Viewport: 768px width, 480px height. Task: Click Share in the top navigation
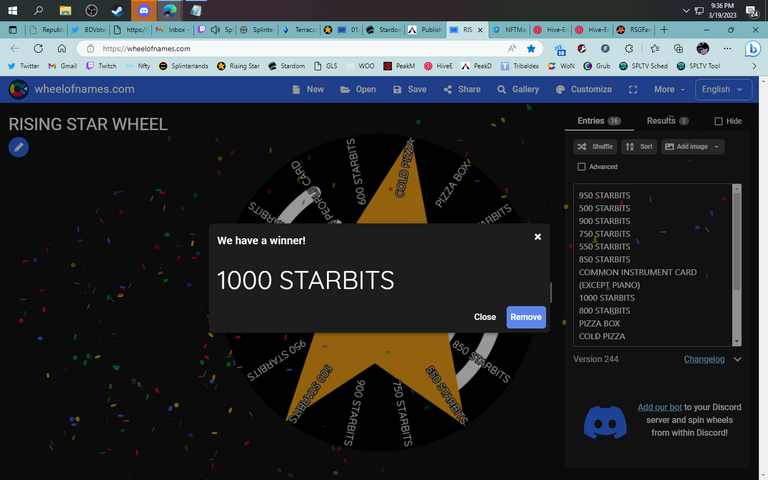(462, 90)
